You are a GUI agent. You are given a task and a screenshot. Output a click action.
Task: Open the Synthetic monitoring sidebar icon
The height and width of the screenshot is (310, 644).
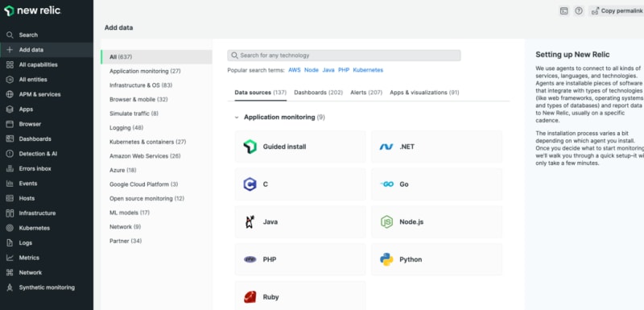10,287
